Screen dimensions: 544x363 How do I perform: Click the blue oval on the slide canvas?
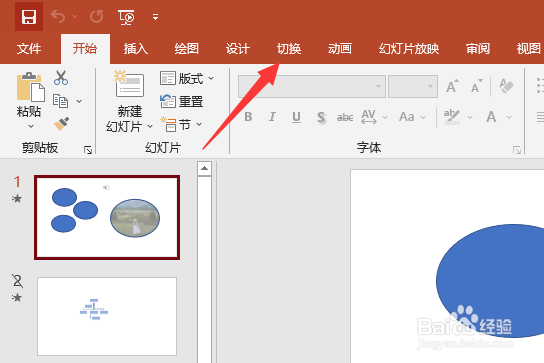click(x=490, y=281)
